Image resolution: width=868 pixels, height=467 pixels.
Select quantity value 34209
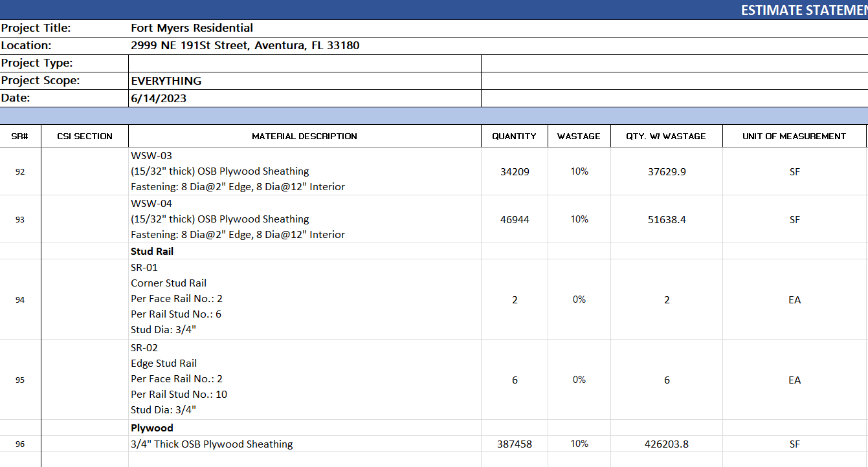point(515,171)
